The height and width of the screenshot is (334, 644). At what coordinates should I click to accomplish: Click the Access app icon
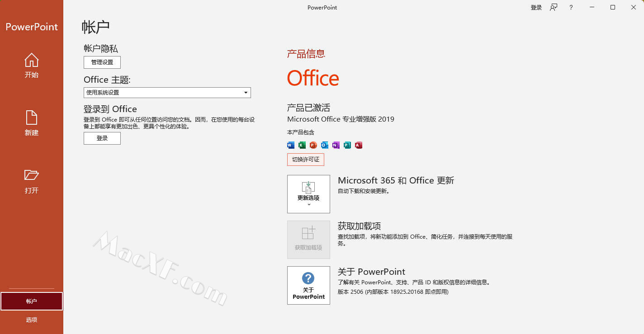pyautogui.click(x=359, y=145)
